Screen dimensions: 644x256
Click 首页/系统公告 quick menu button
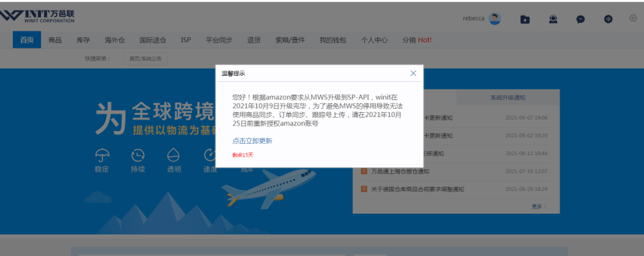click(146, 59)
